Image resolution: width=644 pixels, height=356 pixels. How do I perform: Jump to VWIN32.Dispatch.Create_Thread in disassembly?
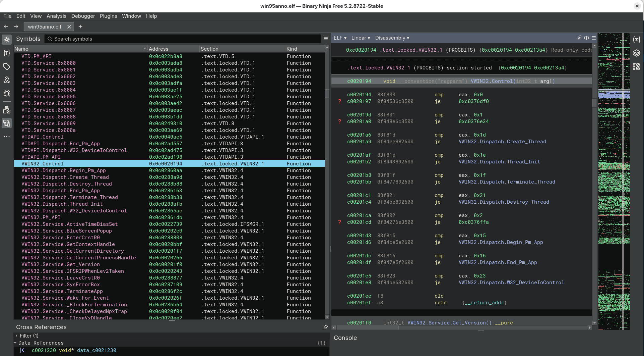(502, 142)
